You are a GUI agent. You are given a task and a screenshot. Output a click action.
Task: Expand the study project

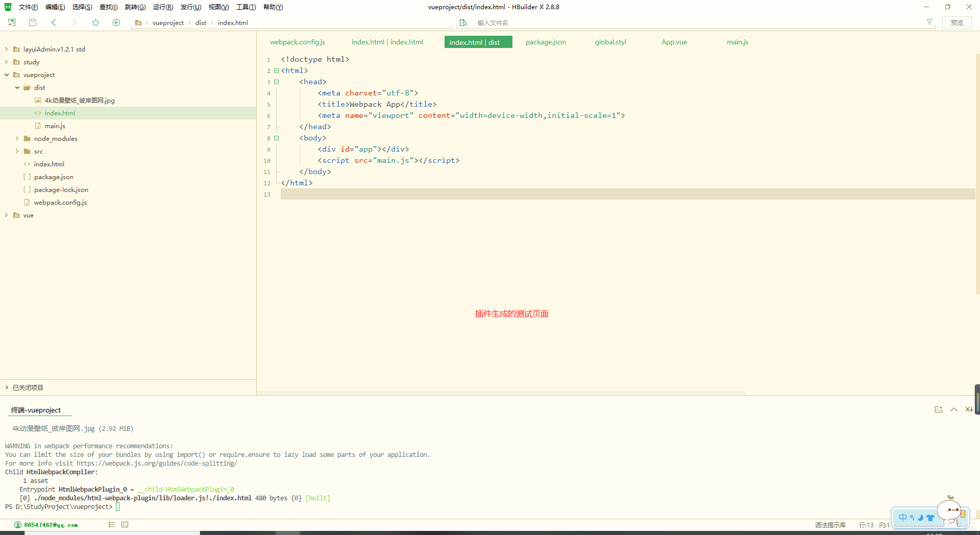[6, 62]
